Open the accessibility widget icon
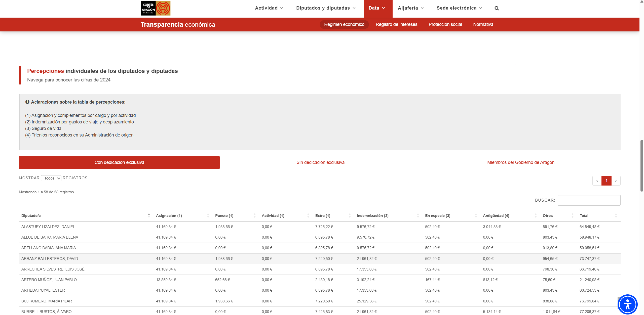Screen dimensions: 644x315 pyautogui.click(x=627, y=304)
